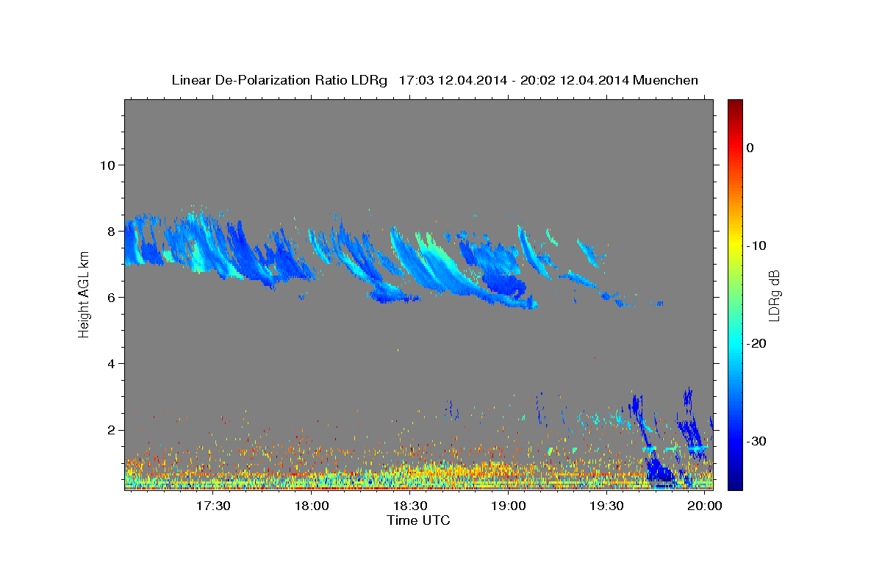Click the 18:30 time tick label
Viewport: 882px width, 588px height.
pos(410,506)
